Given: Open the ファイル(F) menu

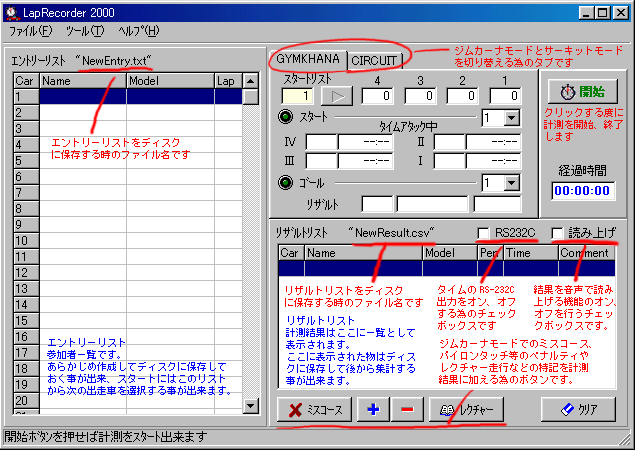Looking at the screenshot, I should (30, 31).
